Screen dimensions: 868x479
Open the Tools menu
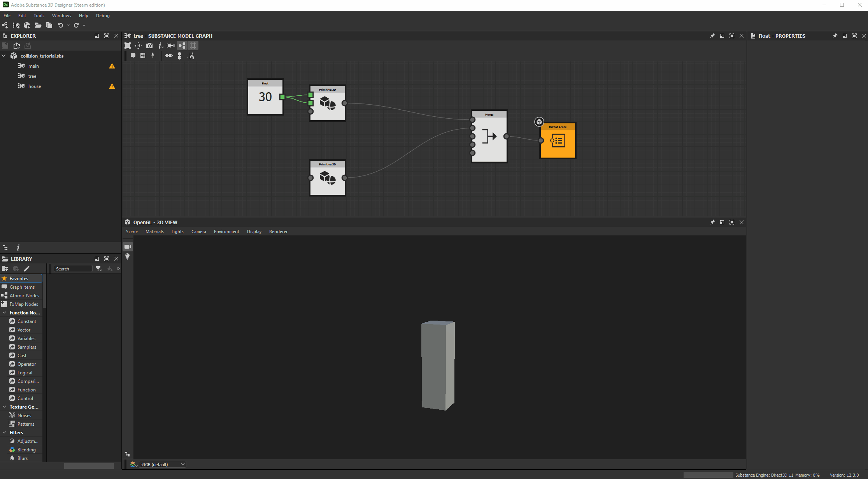(39, 16)
